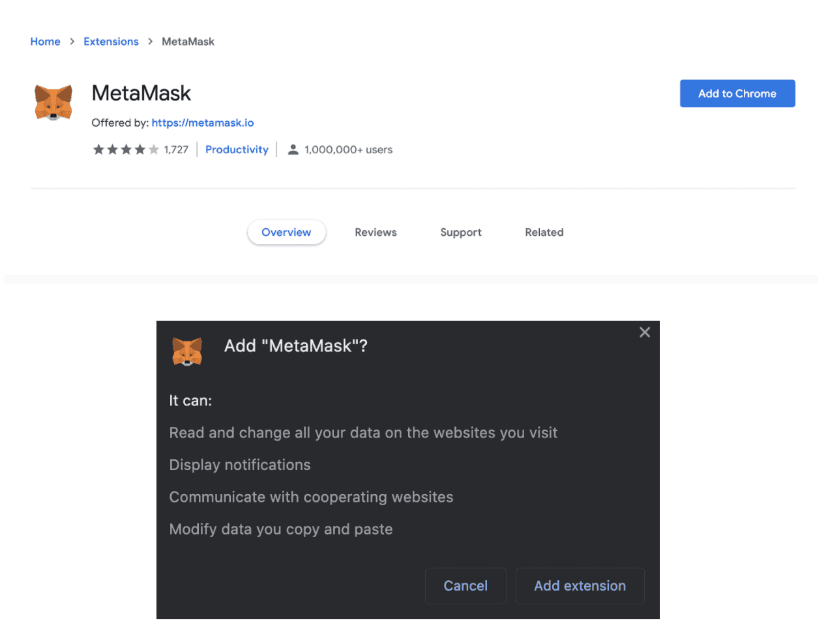Click the MetaMask fox logo in store header

(x=53, y=102)
